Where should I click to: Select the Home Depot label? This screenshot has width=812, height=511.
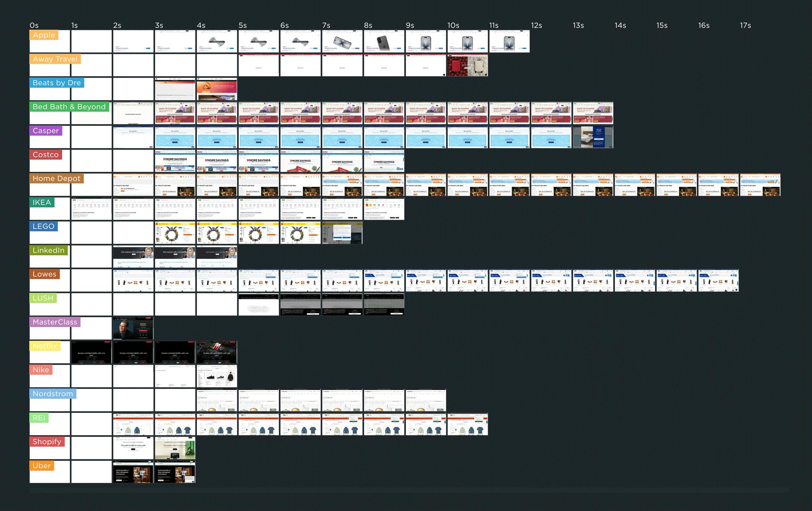[56, 179]
